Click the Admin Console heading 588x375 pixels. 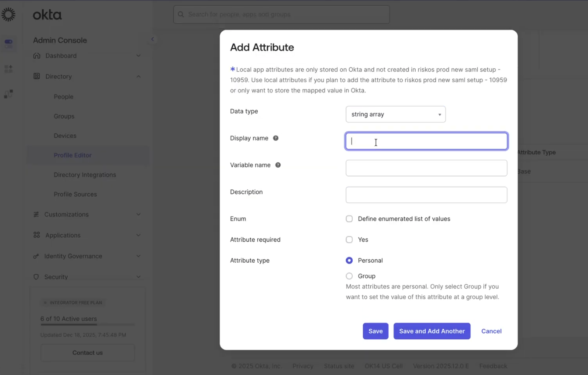click(x=60, y=40)
